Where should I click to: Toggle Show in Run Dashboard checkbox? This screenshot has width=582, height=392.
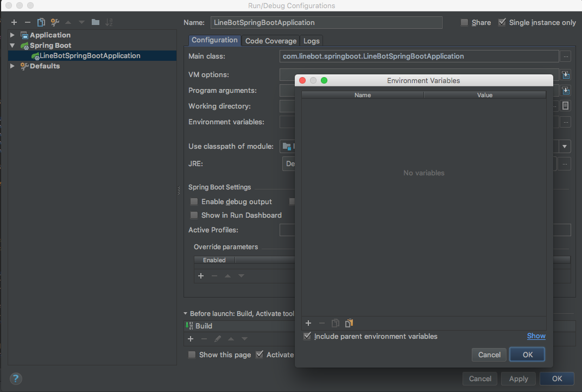coord(194,216)
